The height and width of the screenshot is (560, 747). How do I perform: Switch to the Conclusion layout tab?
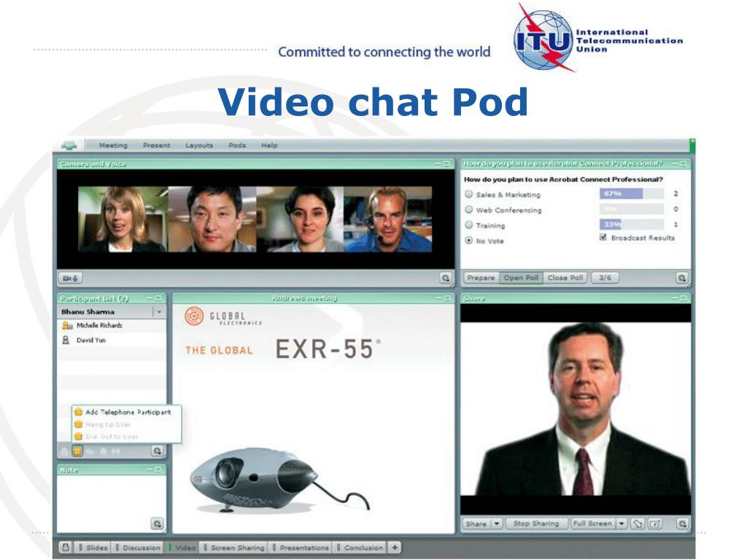[360, 548]
